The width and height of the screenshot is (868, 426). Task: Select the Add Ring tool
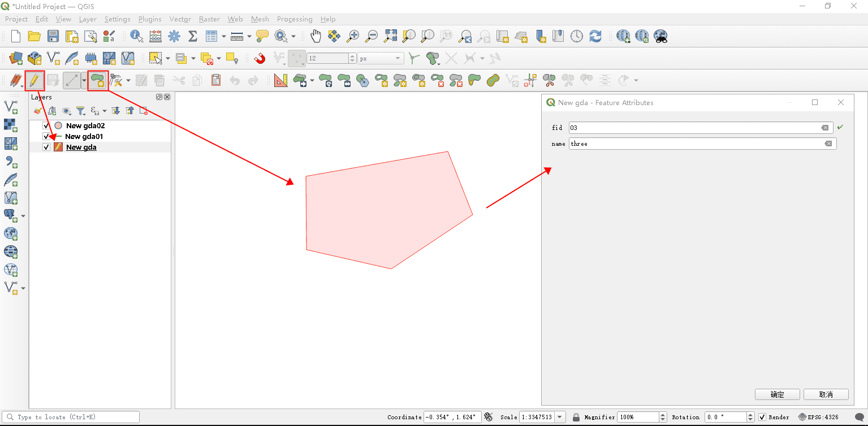point(382,80)
